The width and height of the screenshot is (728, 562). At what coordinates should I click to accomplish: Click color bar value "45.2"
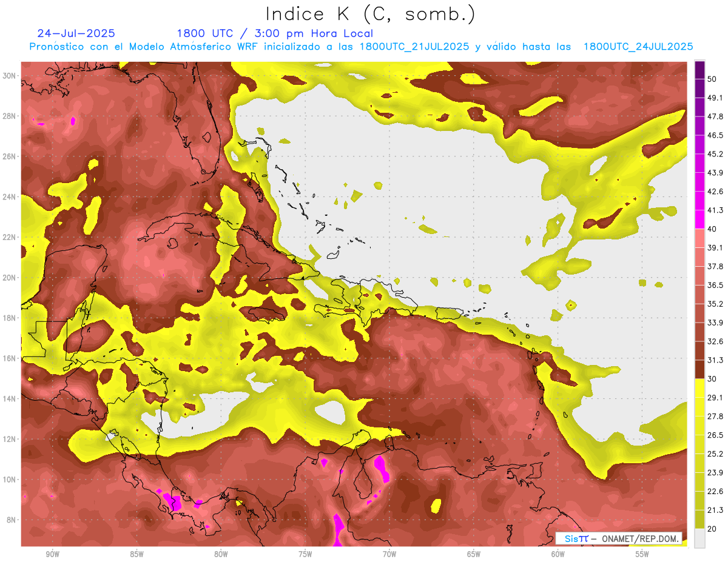click(x=715, y=154)
